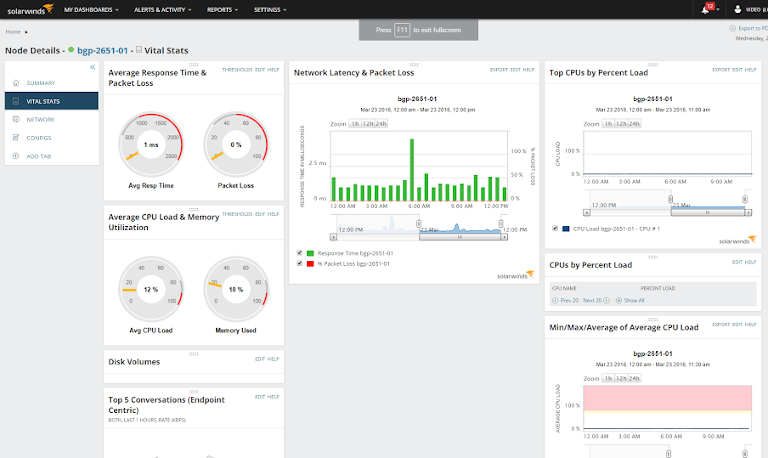Toggle the CPU Load bgp-2651-01 checkbox
This screenshot has height=458, width=768.
coord(556,228)
